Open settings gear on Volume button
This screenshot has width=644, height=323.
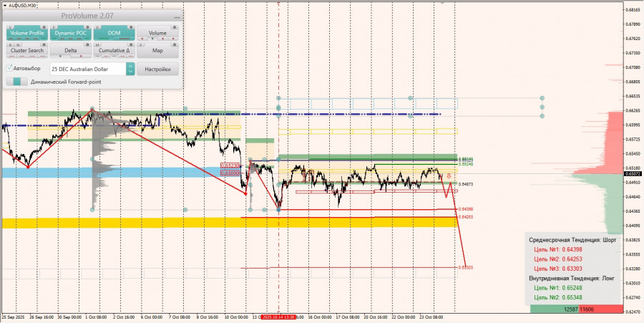point(175,27)
